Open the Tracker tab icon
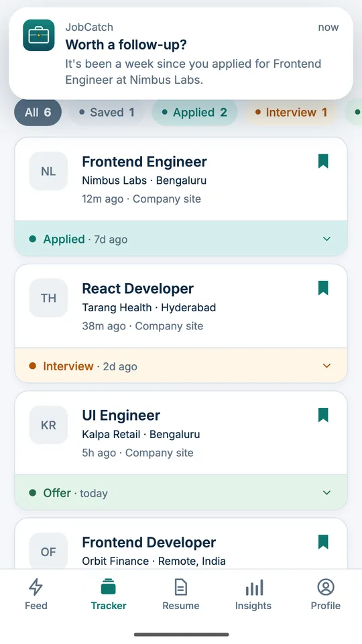 tap(109, 588)
